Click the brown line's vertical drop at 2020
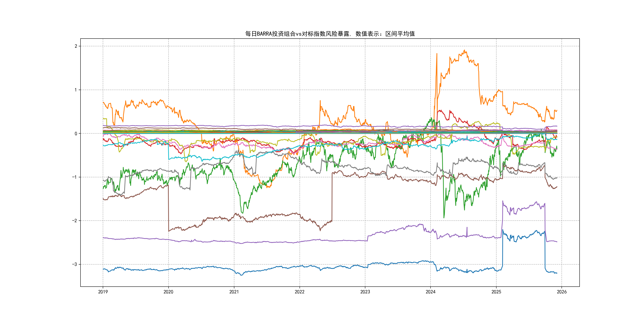This screenshot has height=322, width=644. pos(169,208)
